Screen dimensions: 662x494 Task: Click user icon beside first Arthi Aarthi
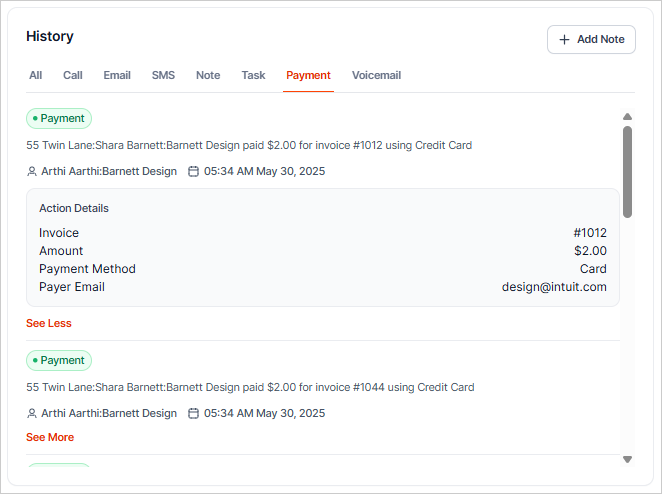pyautogui.click(x=32, y=171)
